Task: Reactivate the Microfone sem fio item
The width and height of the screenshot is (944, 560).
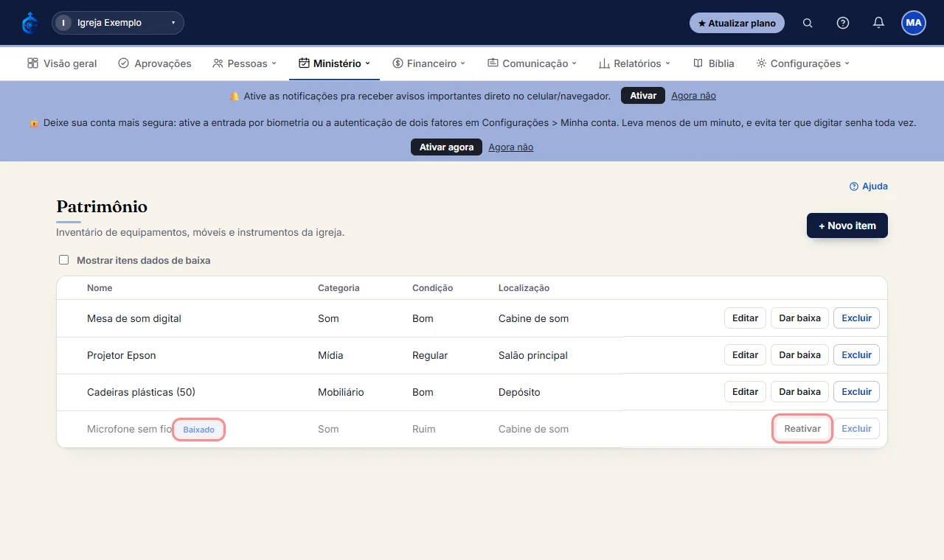Action: pyautogui.click(x=802, y=429)
